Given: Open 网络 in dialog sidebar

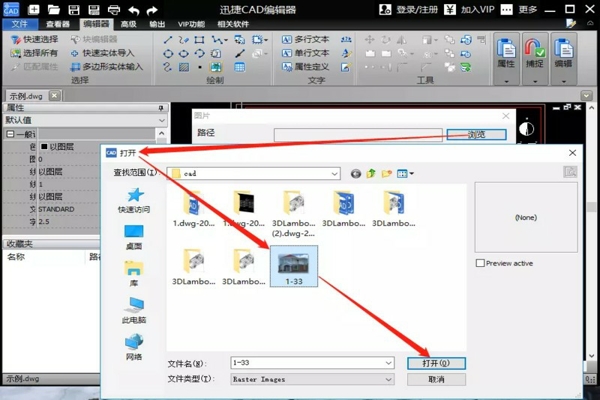Looking at the screenshot, I should pos(134,347).
